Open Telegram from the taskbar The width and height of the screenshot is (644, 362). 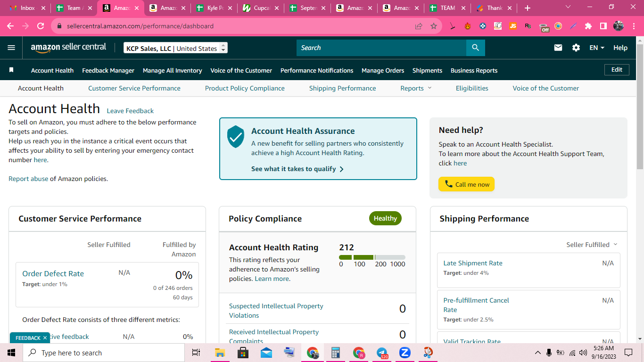(382, 353)
